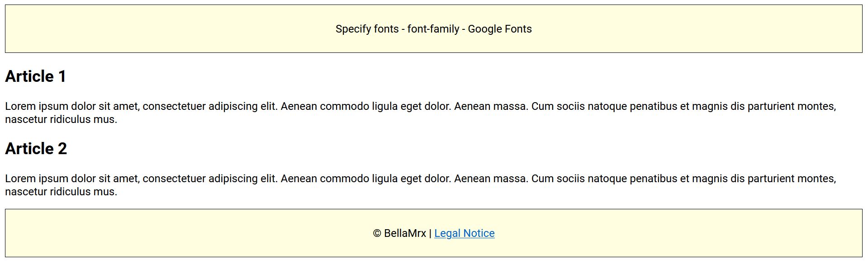
Task: Click "font-family" in the header banner
Action: [433, 29]
